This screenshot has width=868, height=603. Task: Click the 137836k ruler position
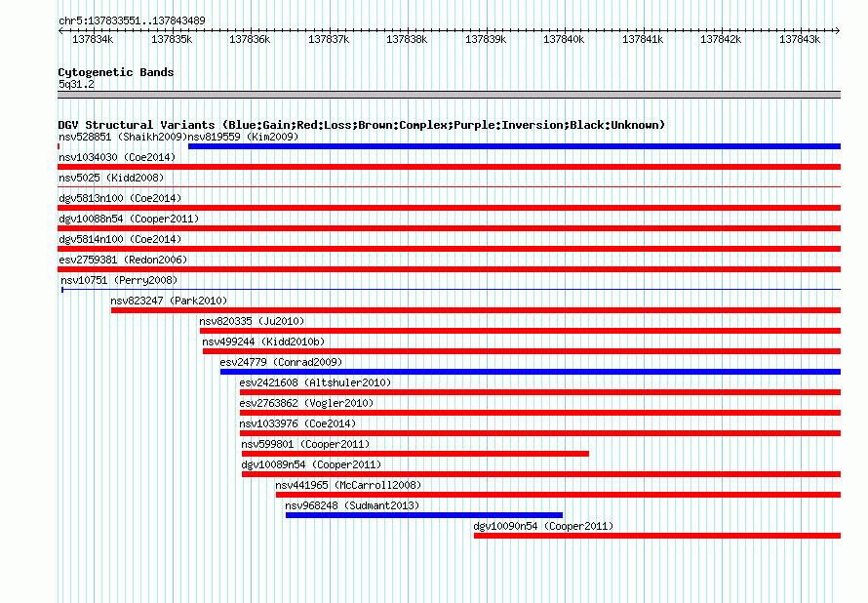250,39
